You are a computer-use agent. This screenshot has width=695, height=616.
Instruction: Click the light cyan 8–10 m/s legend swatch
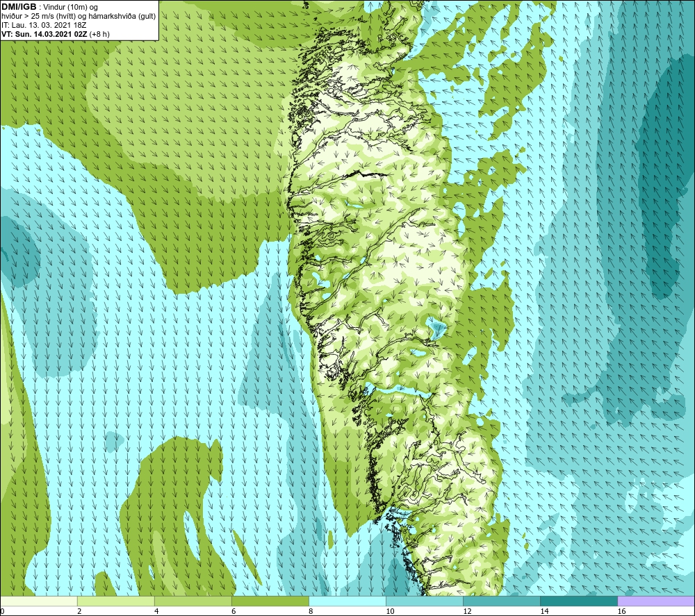pos(347,601)
